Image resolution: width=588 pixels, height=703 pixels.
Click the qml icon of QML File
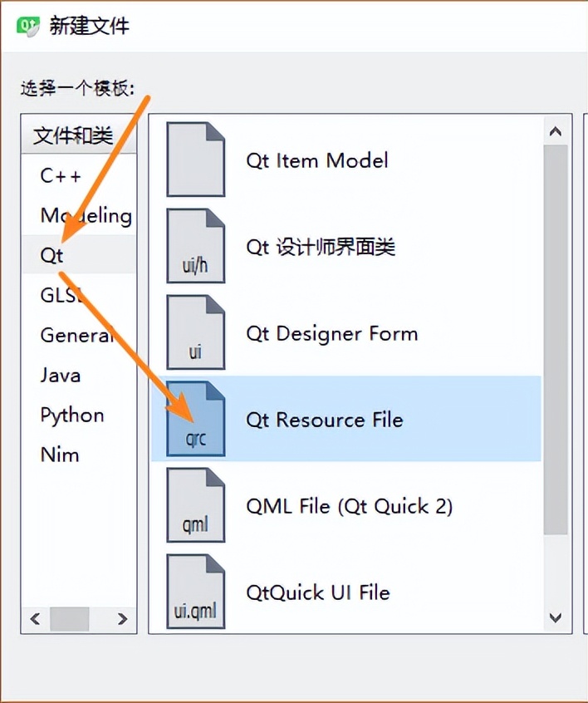(x=195, y=506)
